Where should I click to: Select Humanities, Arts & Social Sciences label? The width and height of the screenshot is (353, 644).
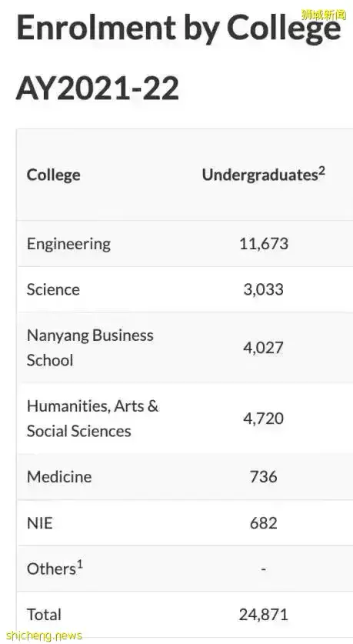click(x=93, y=418)
